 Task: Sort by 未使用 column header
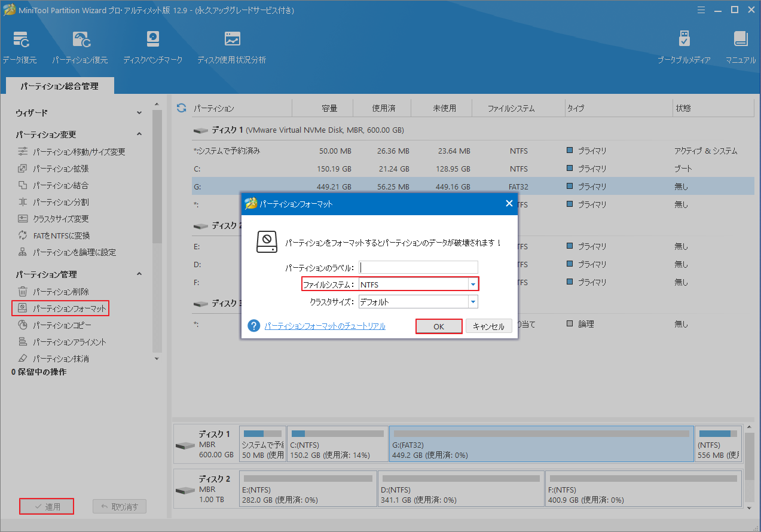coord(444,108)
